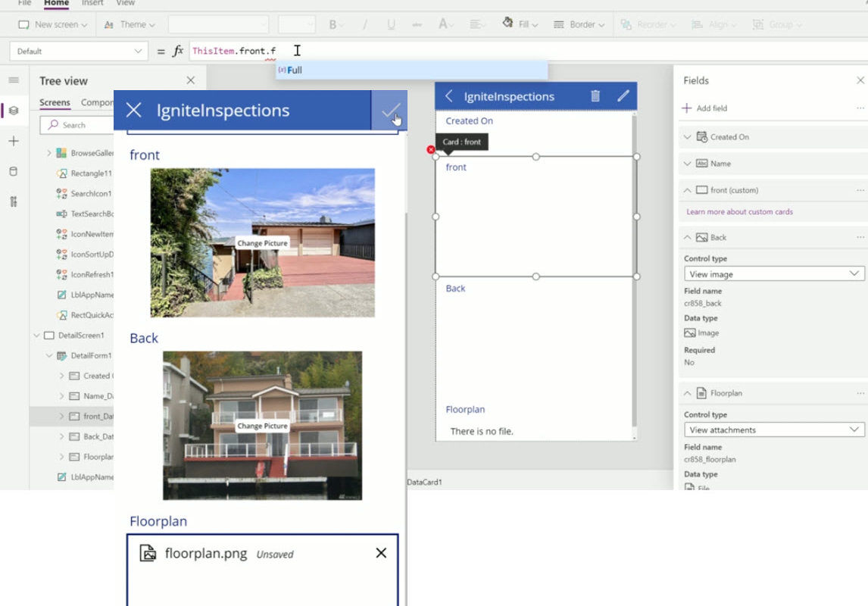Select the Full autocomplete suggestion

(411, 70)
